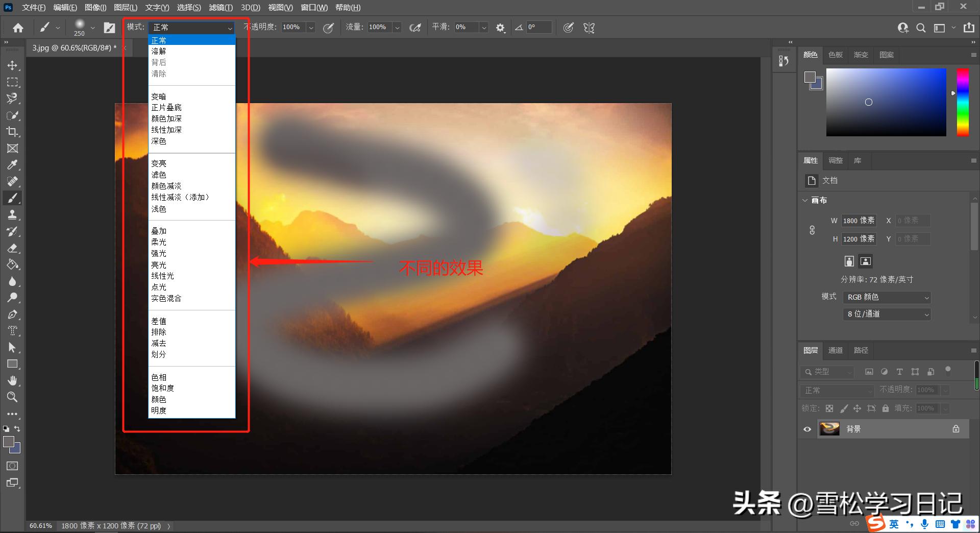Screen dimensions: 980x533
Task: Select the Crop tool
Action: pyautogui.click(x=13, y=132)
